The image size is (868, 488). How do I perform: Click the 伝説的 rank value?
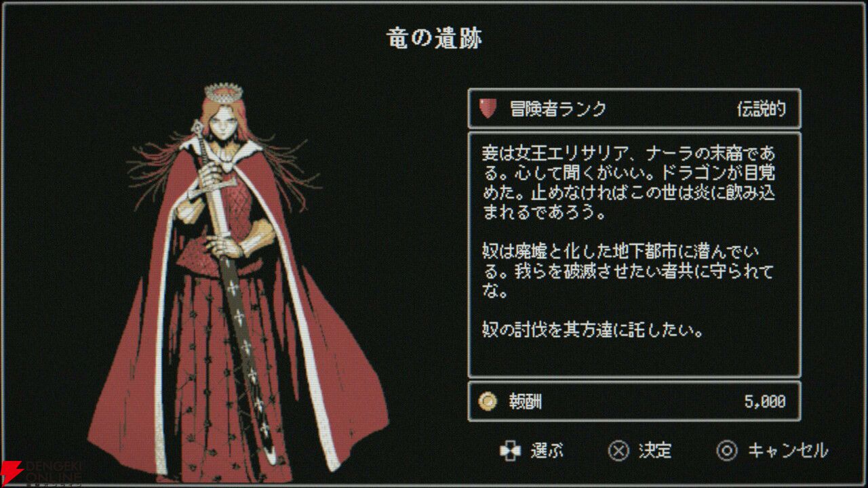[762, 109]
